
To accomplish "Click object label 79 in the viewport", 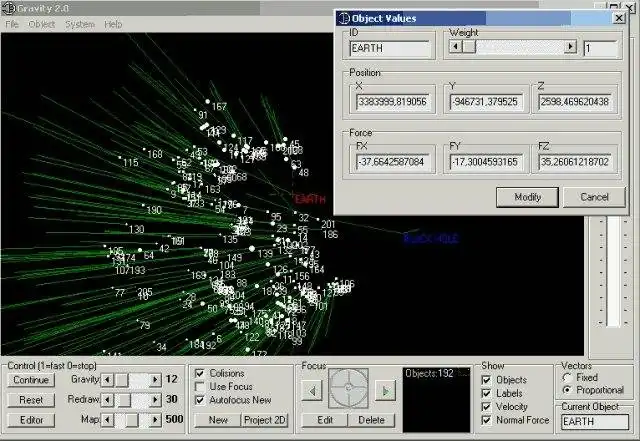I will pos(145,325).
